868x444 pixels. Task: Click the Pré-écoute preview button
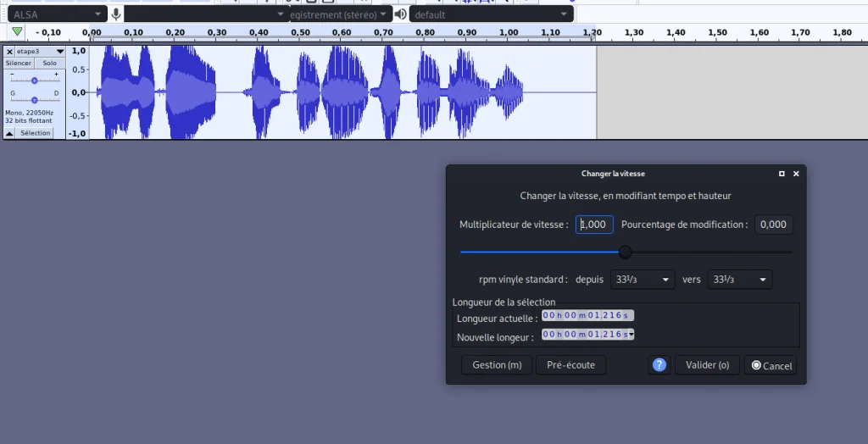click(x=570, y=365)
